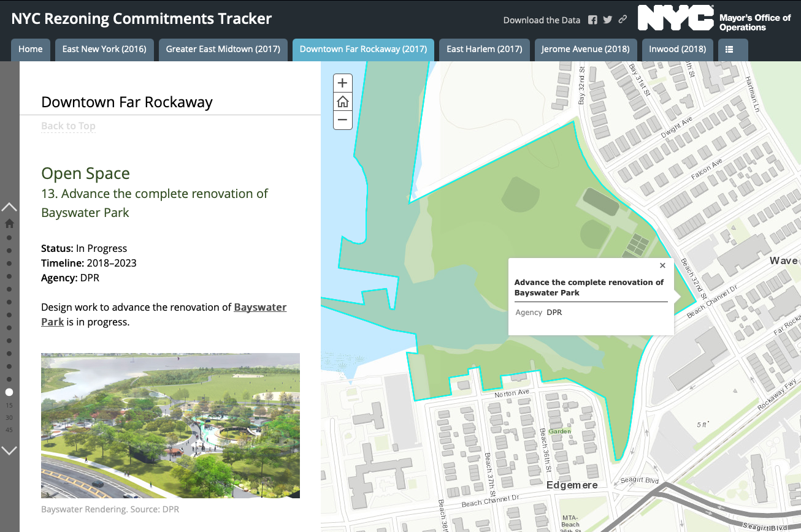The width and height of the screenshot is (801, 532).
Task: Click the Bayswater rendering thumbnail
Action: tap(170, 425)
